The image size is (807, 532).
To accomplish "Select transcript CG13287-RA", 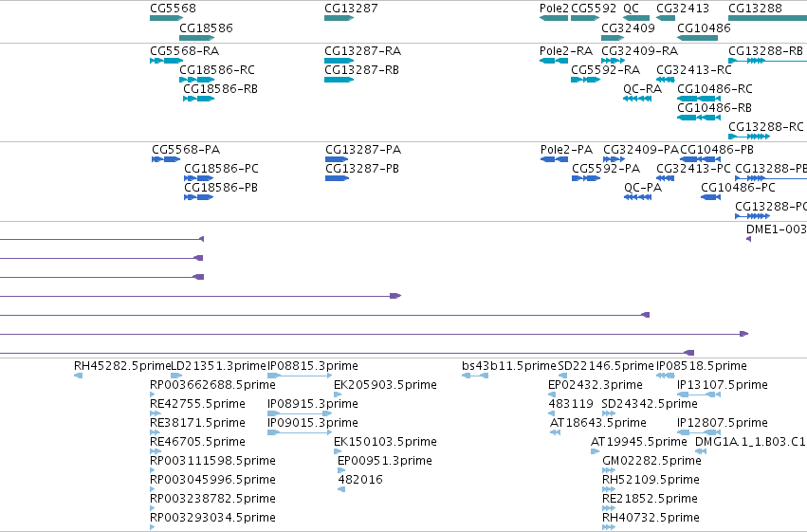I will coord(363,51).
